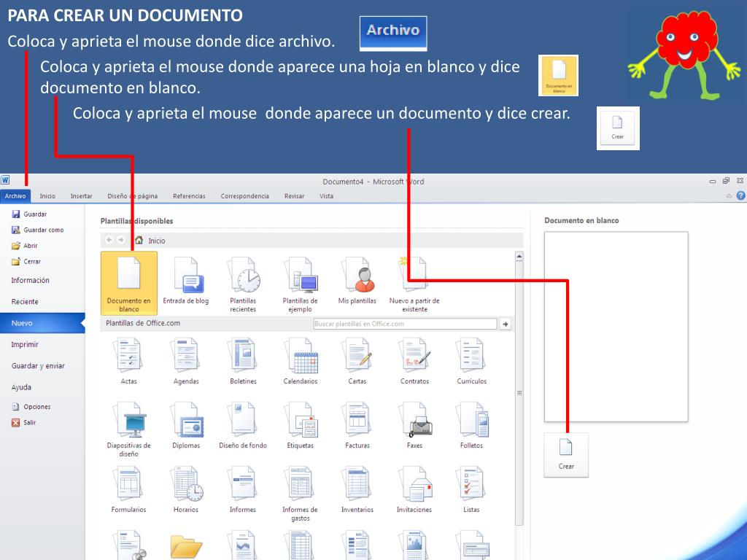The height and width of the screenshot is (560, 747).
Task: Choose Cerrar in the sidebar
Action: pos(26,262)
